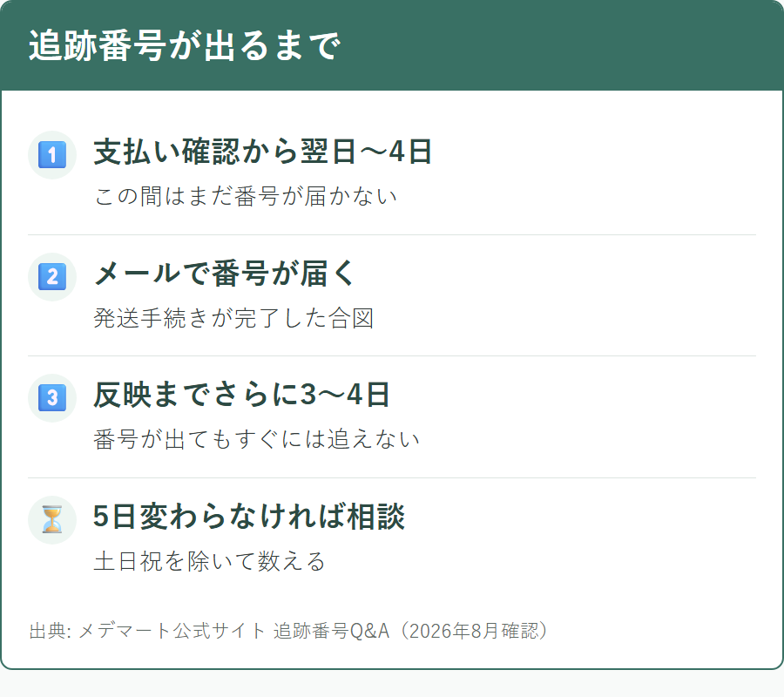Click the blue number 2 step icon

tap(52, 276)
